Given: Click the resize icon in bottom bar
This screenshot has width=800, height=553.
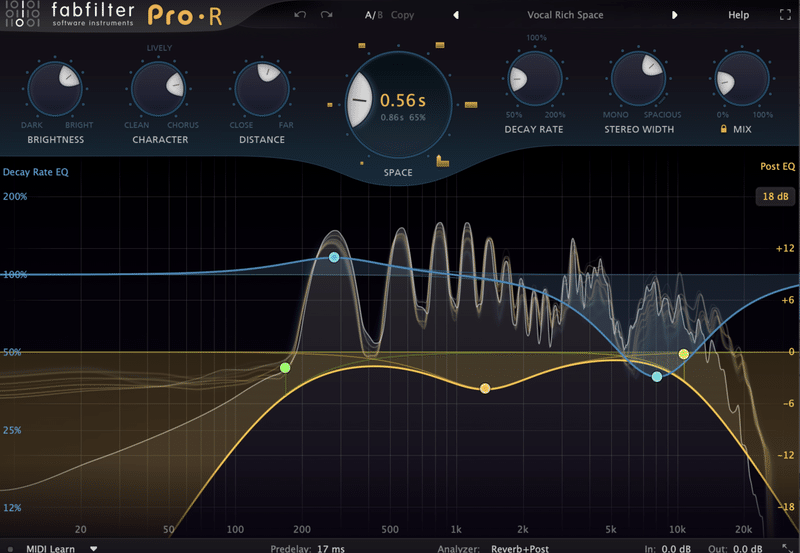Looking at the screenshot, I should coord(786,548).
